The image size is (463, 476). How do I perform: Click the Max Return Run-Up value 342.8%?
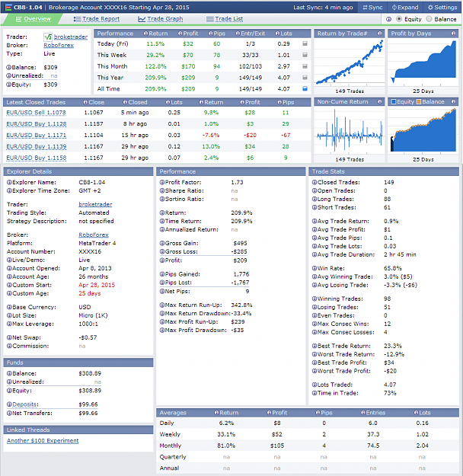click(241, 305)
